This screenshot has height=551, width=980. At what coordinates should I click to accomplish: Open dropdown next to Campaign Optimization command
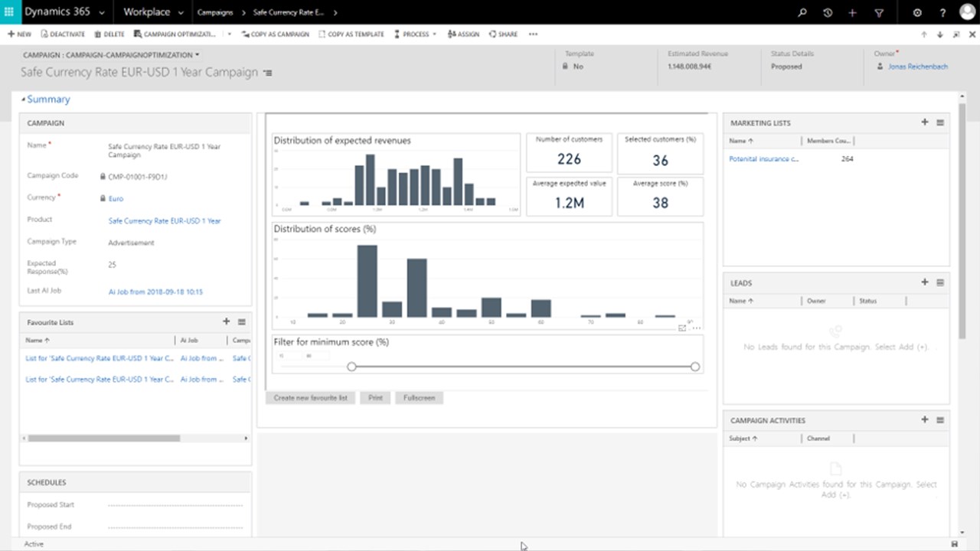click(229, 34)
